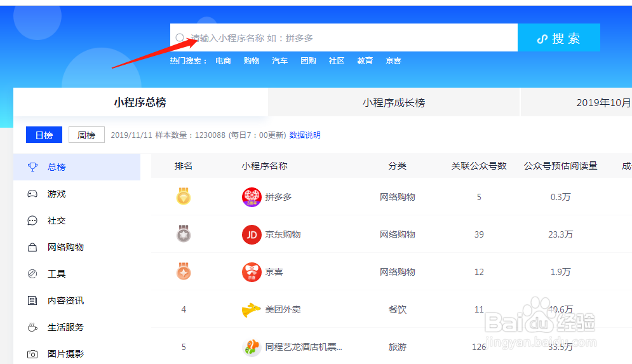Select hot search term 教育

pyautogui.click(x=365, y=61)
